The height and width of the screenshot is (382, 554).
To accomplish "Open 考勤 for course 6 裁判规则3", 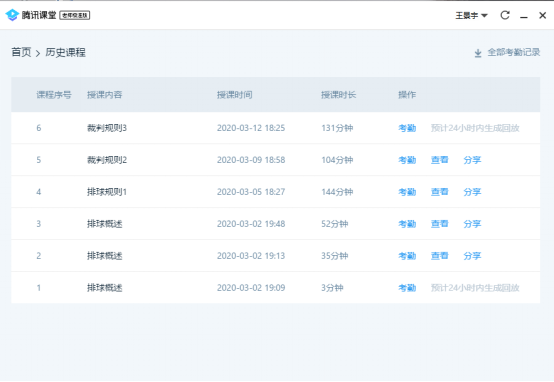I will [407, 128].
